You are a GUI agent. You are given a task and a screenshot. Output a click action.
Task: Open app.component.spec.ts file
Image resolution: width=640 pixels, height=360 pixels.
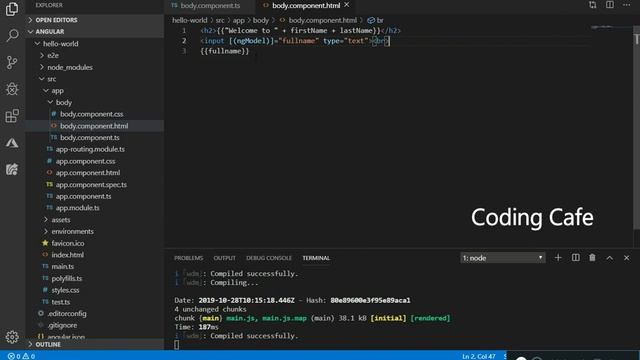(x=95, y=184)
